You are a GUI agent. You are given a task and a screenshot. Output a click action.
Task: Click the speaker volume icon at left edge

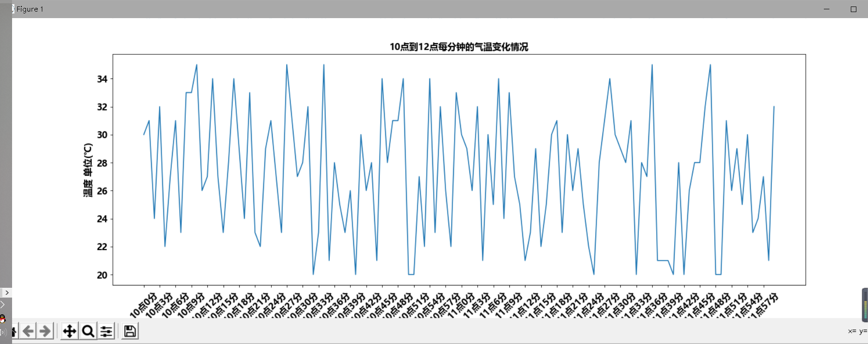(2, 332)
